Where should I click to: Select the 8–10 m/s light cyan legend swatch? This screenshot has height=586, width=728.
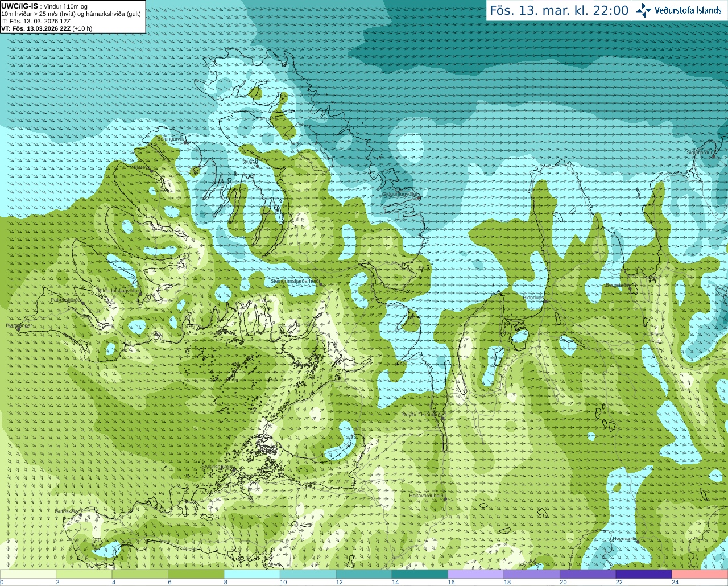tap(252, 574)
